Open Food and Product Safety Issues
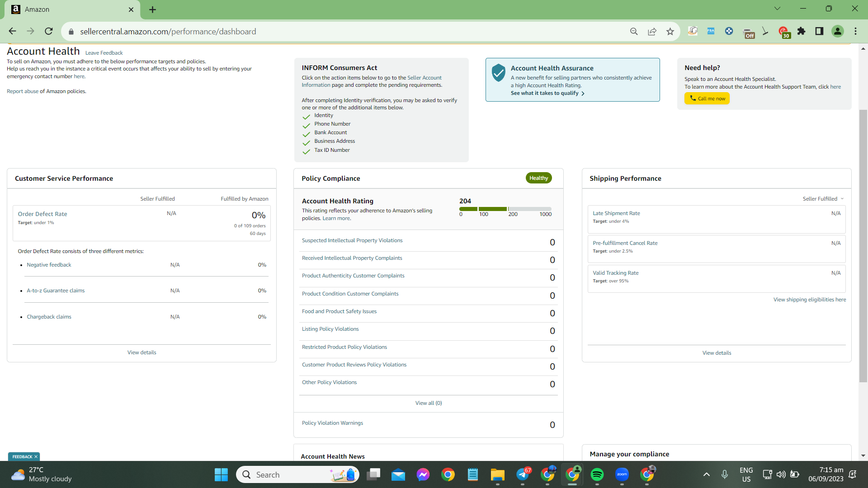Viewport: 868px width, 488px height. [339, 311]
